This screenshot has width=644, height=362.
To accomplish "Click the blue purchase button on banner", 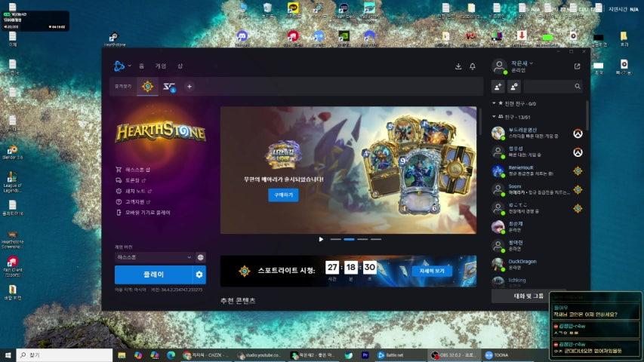I will (283, 195).
